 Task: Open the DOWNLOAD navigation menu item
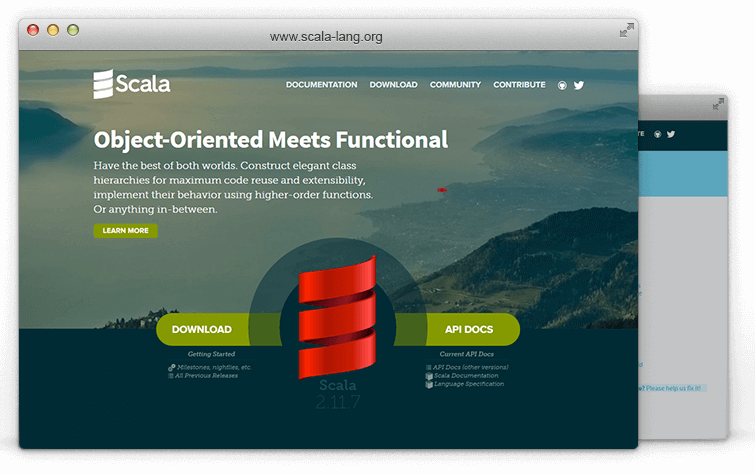click(x=393, y=85)
